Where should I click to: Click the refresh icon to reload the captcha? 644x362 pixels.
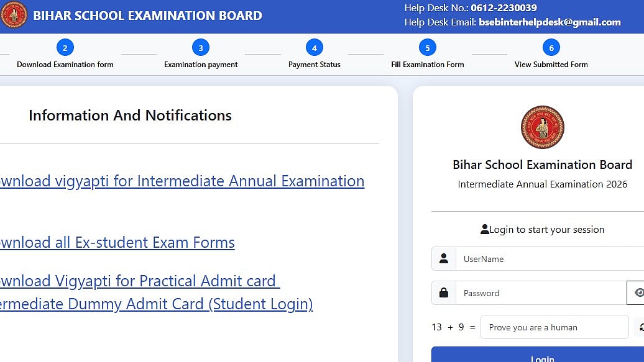tap(640, 327)
